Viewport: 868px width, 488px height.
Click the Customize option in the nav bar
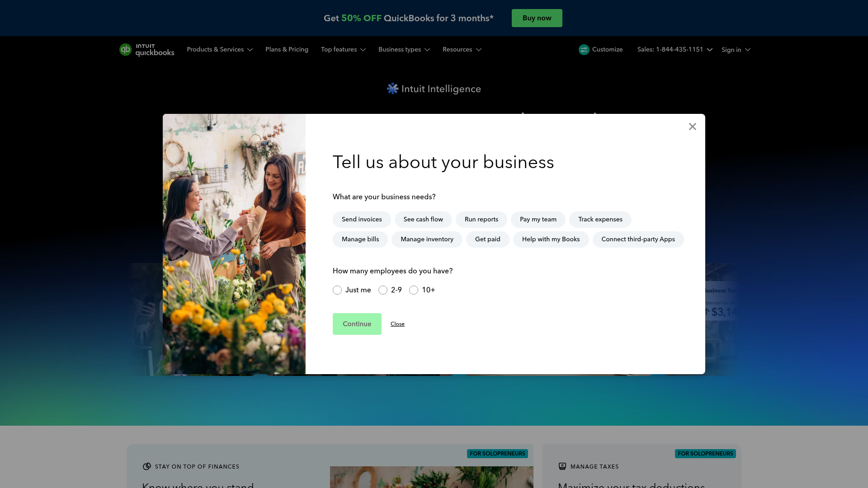[600, 50]
